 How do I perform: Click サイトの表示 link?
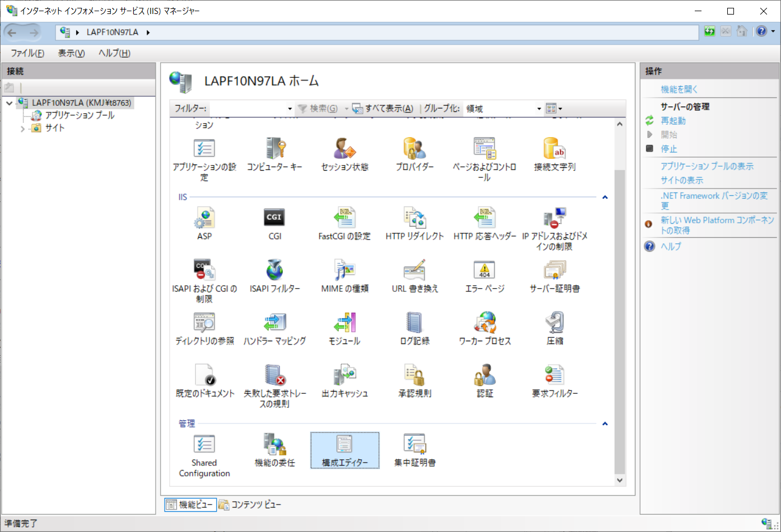682,180
